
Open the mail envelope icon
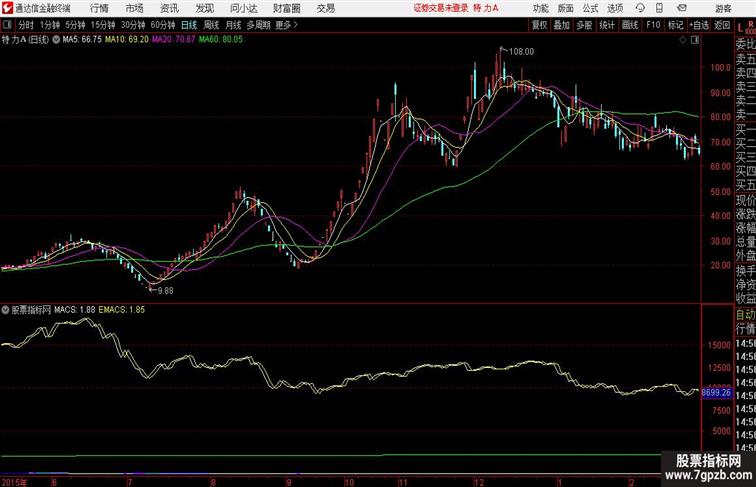[682, 8]
